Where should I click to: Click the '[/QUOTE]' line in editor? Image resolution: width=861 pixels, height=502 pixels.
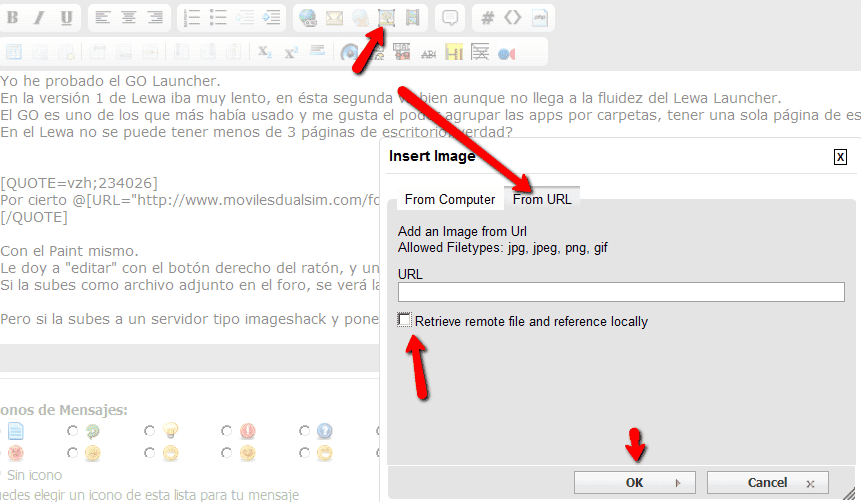point(34,217)
